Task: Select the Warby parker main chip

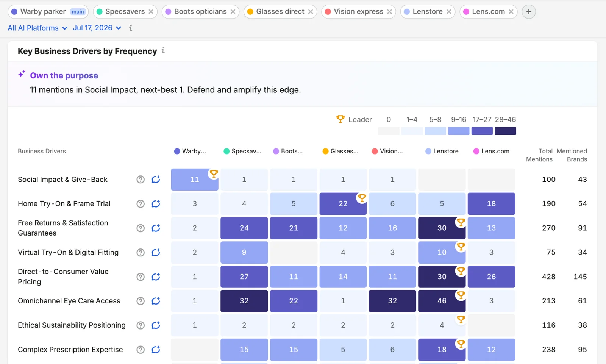Action: pyautogui.click(x=48, y=12)
